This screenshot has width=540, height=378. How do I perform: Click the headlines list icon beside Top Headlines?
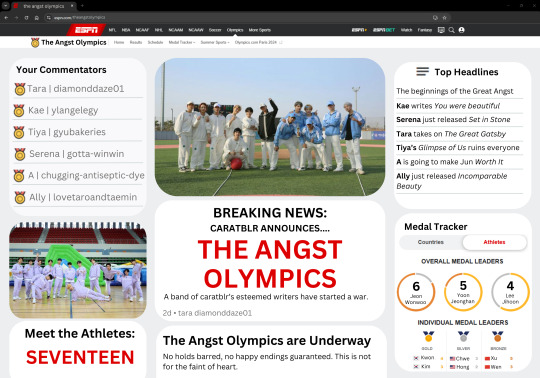point(422,72)
